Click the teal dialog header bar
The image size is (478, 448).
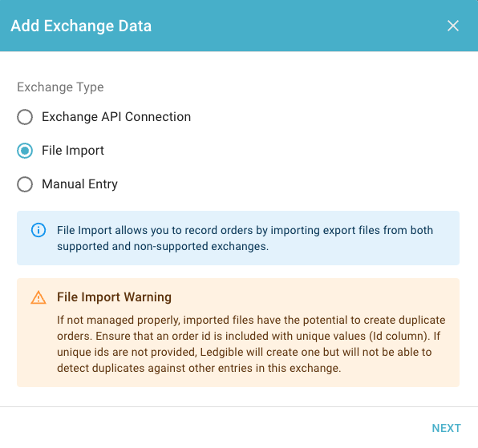click(x=239, y=26)
